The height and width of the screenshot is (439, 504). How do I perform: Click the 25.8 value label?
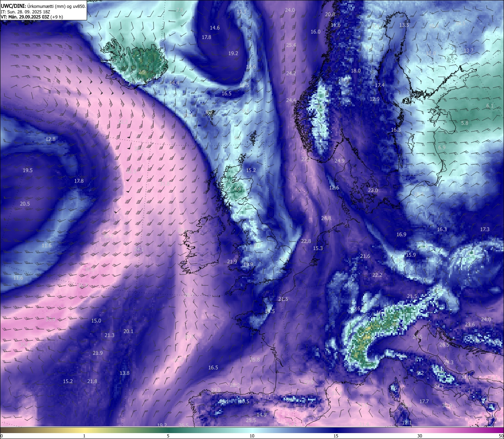(x=255, y=359)
